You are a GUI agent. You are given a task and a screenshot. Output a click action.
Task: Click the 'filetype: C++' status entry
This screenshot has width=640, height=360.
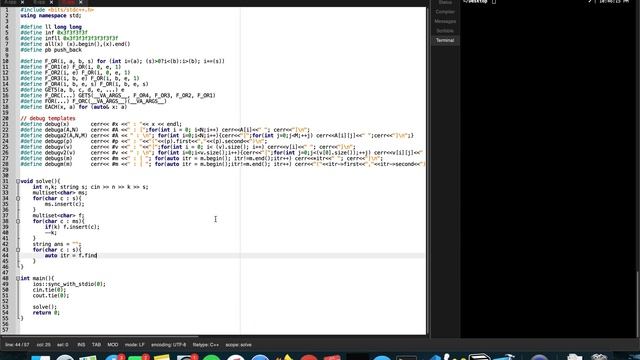coord(206,345)
